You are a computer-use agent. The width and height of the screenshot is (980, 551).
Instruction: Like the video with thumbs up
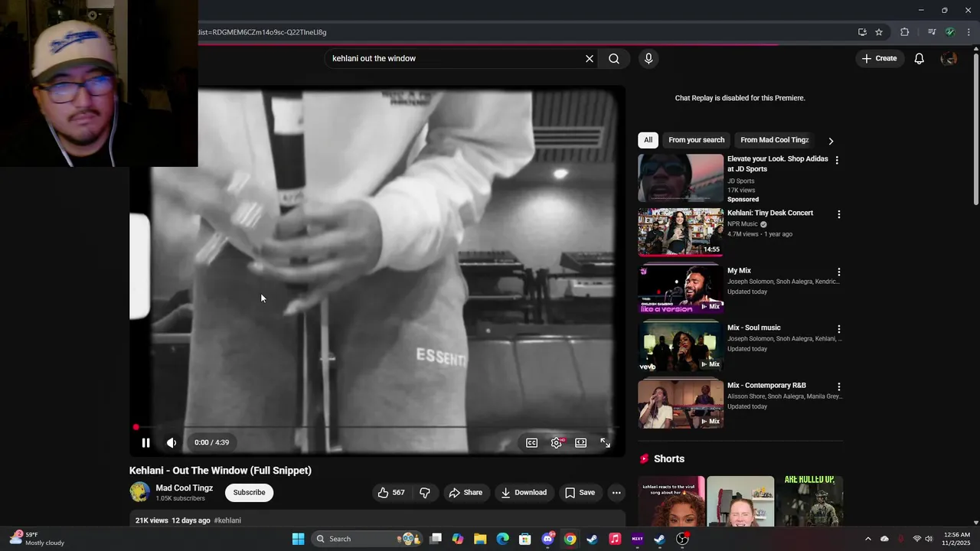pos(390,492)
